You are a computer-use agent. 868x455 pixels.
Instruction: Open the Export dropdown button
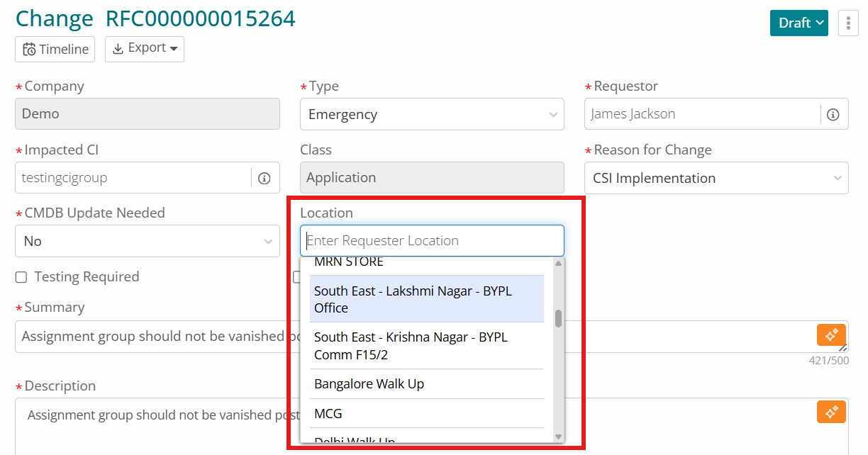pos(145,49)
